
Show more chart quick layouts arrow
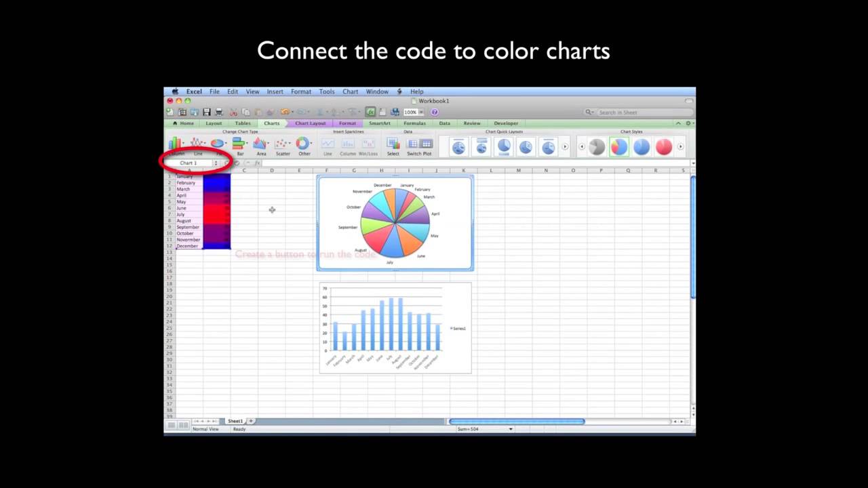[565, 146]
